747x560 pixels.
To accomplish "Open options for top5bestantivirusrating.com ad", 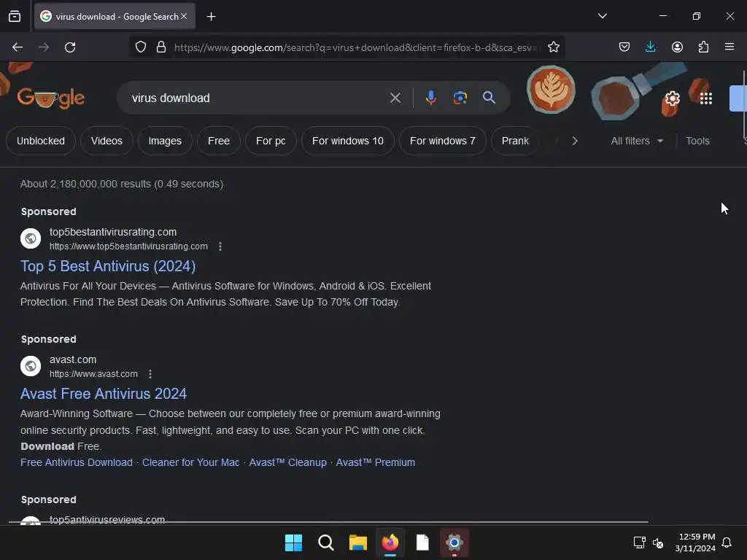I will point(220,246).
